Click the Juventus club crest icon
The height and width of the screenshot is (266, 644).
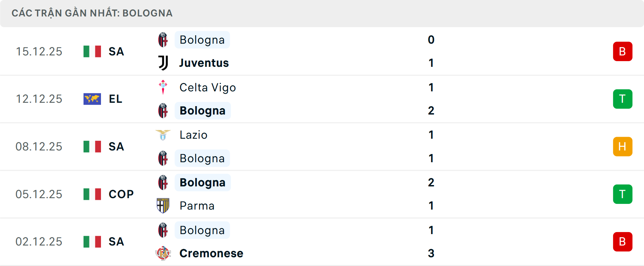(x=163, y=63)
